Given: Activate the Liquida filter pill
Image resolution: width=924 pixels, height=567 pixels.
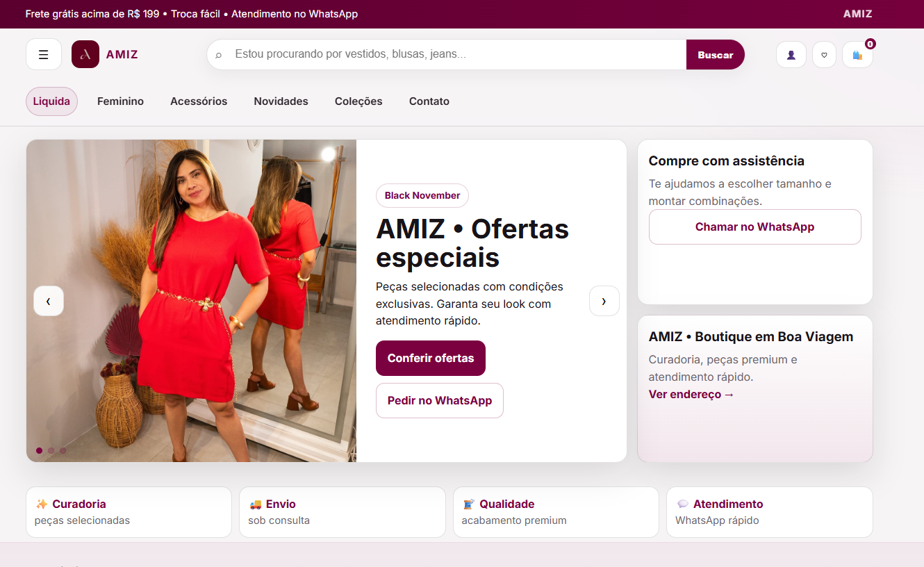Looking at the screenshot, I should point(51,101).
